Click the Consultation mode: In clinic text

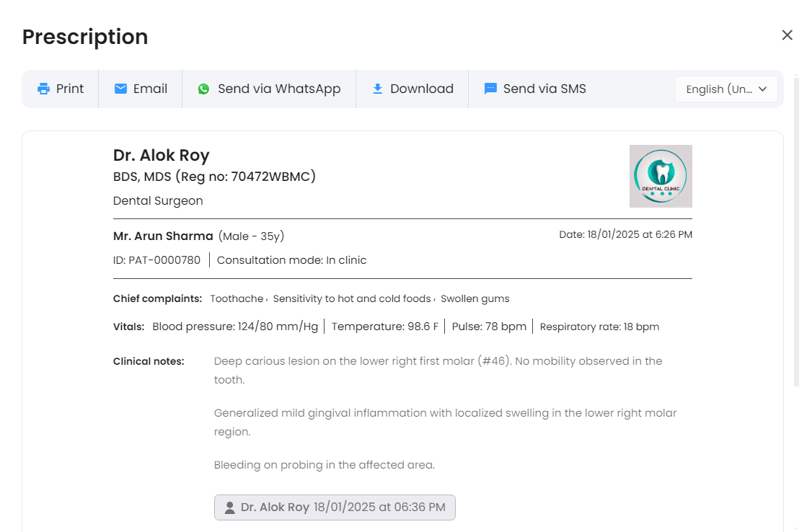[x=291, y=260]
